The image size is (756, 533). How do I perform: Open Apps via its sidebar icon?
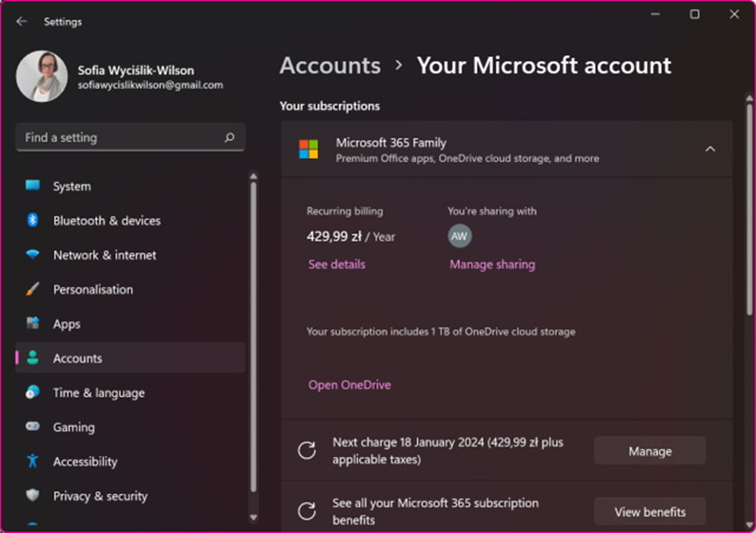tap(33, 324)
